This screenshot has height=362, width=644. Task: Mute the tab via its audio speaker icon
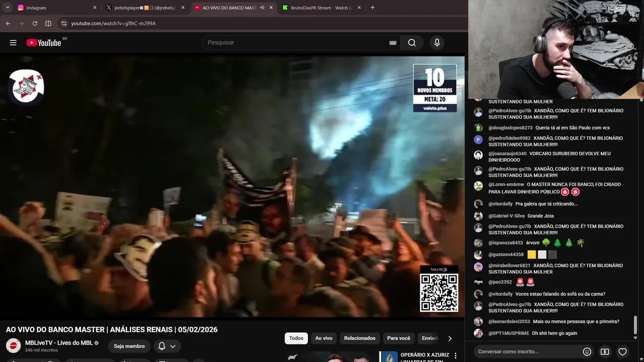(x=262, y=8)
